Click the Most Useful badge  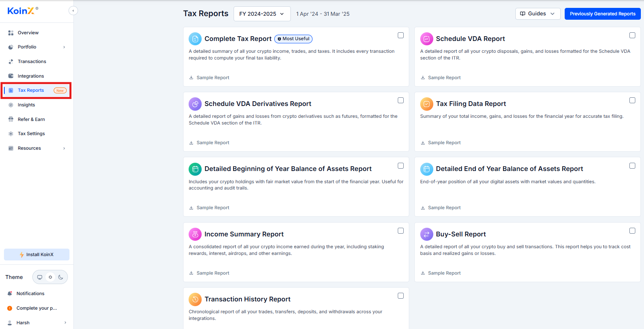(x=293, y=39)
